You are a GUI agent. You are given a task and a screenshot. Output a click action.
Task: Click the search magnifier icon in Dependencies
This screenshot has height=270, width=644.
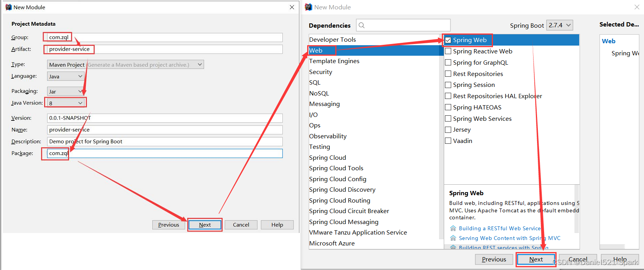point(361,25)
